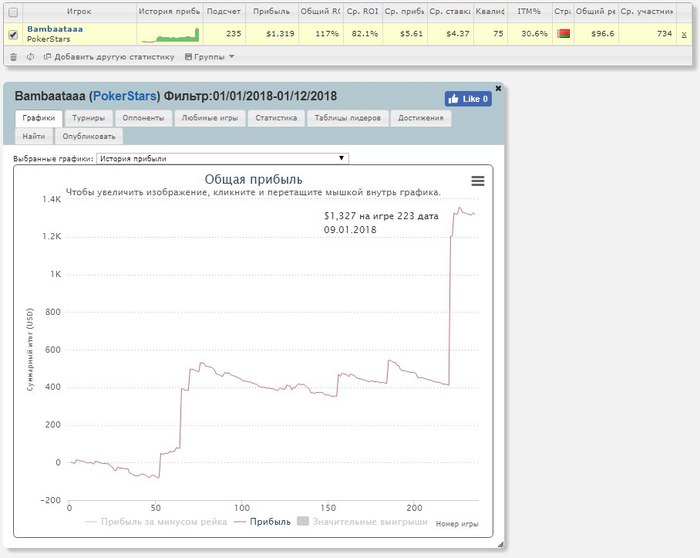Image resolution: width=700 pixels, height=558 pixels.
Task: Click the 82.1% average ROI cell
Action: [x=365, y=34]
